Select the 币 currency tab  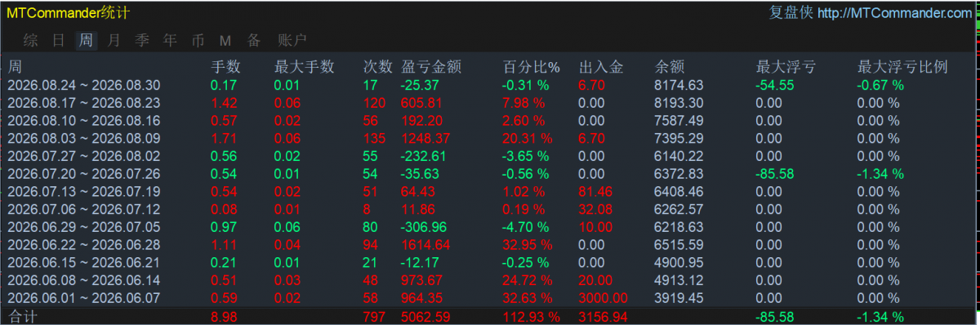[x=198, y=40]
